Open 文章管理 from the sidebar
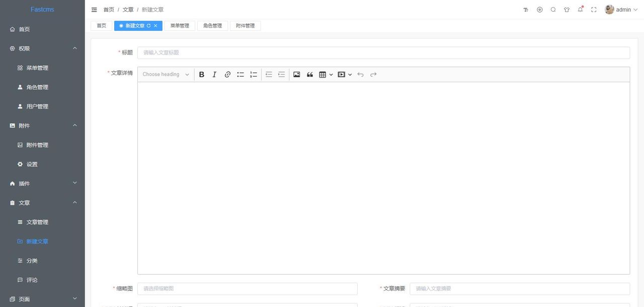The height and width of the screenshot is (307, 644). pyautogui.click(x=37, y=221)
